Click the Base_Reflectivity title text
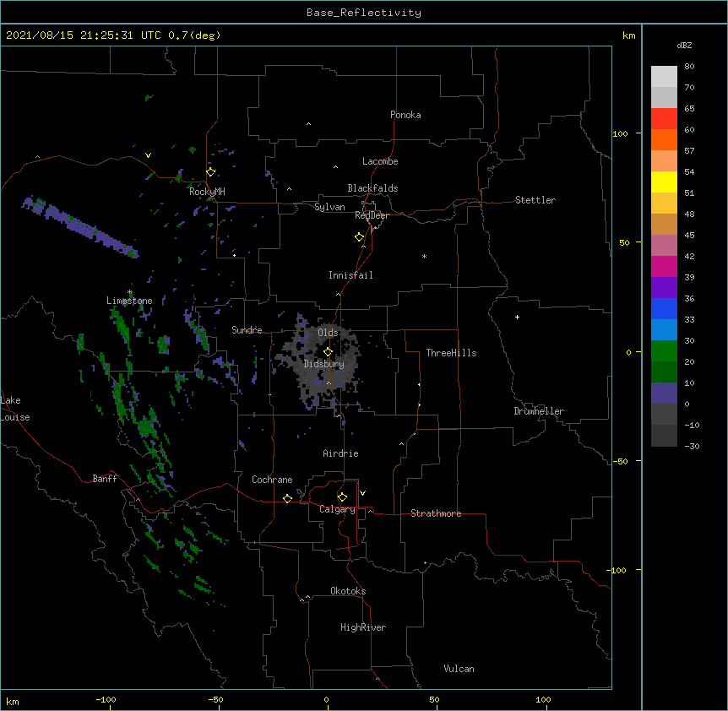728x711 pixels. 364,13
